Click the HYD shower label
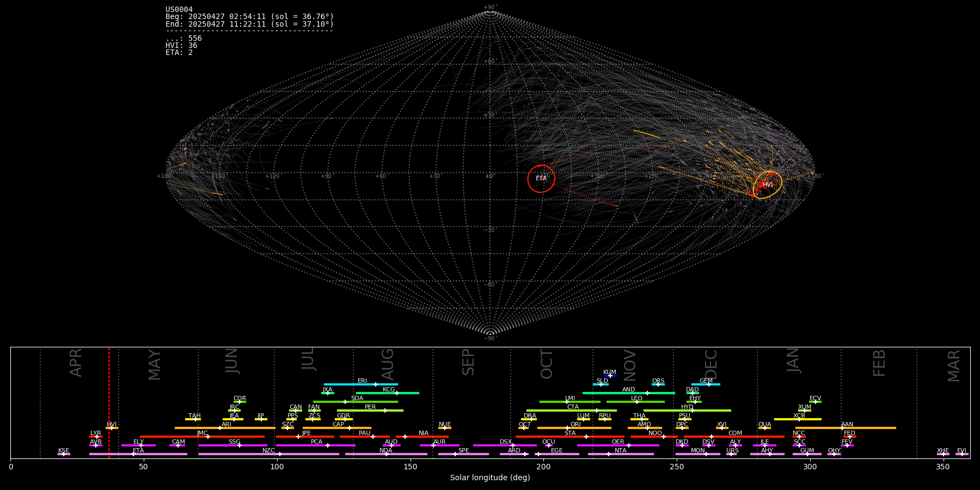980x490 pixels. click(688, 407)
